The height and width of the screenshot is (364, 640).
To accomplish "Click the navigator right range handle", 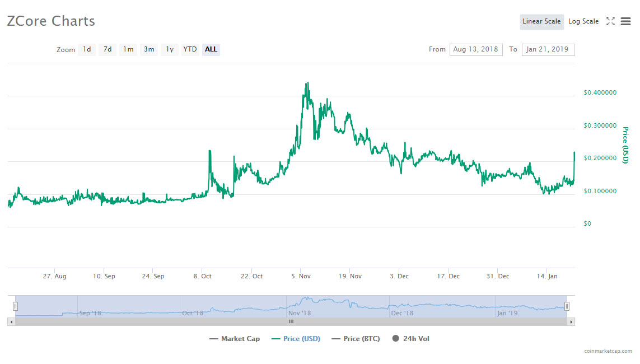I will (x=567, y=306).
